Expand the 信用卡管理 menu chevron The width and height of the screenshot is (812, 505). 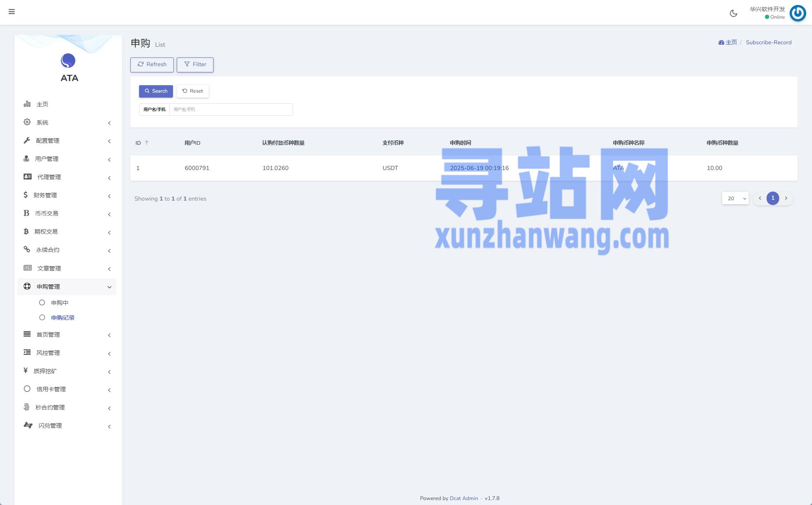109,390
